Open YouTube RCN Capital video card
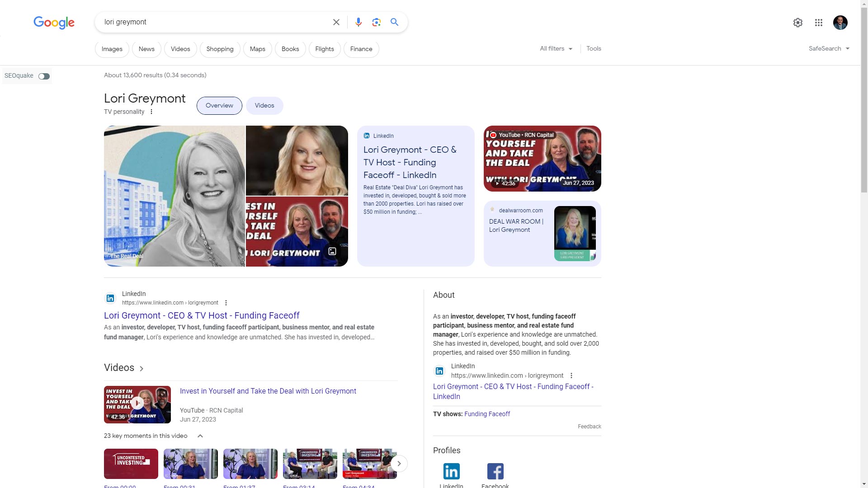Screen dimensions: 868x488 [542, 159]
